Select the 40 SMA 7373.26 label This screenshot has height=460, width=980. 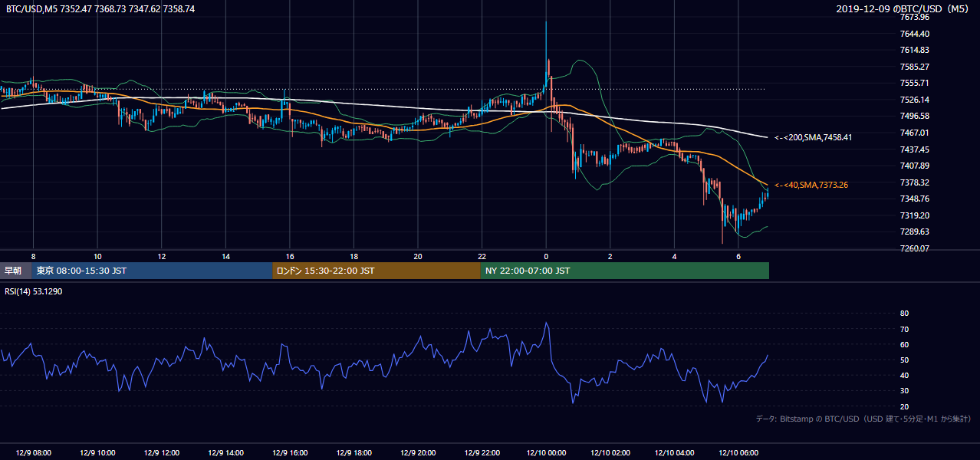811,185
